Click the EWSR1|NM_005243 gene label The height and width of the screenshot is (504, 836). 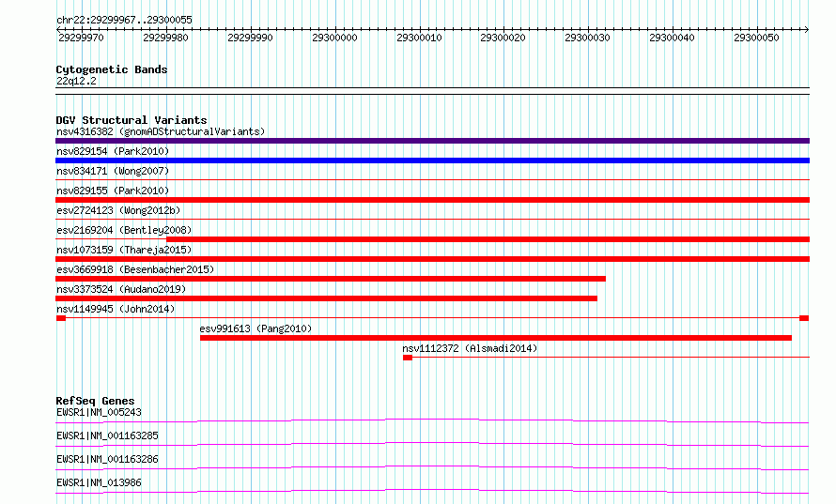[99, 412]
